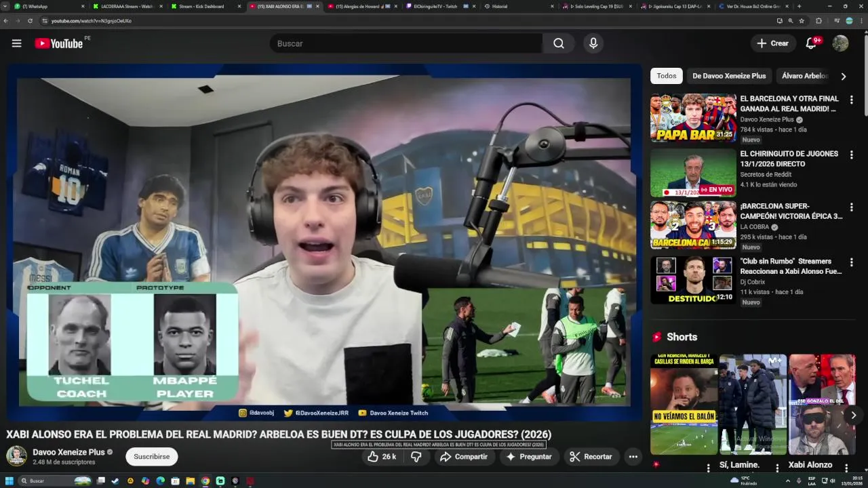Reload the current page

coord(30,21)
